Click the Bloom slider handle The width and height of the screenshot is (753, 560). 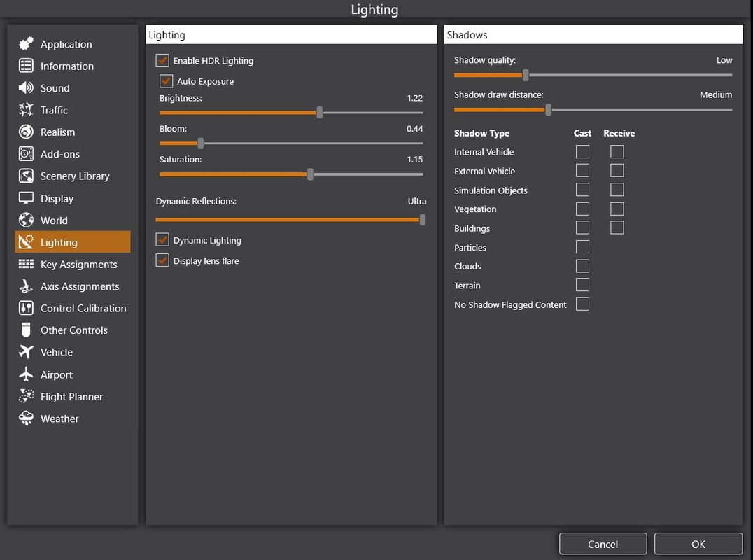tap(201, 143)
